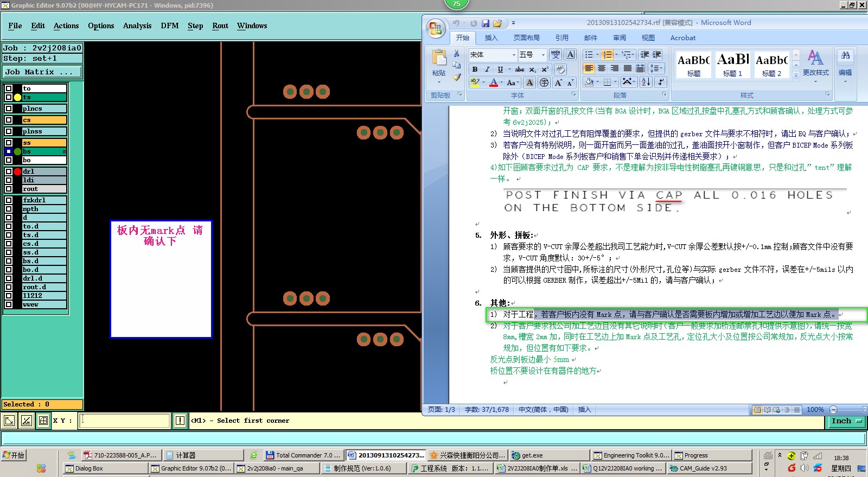The width and height of the screenshot is (868, 477).
Task: Click the Decrease Indent icon
Action: point(644,55)
